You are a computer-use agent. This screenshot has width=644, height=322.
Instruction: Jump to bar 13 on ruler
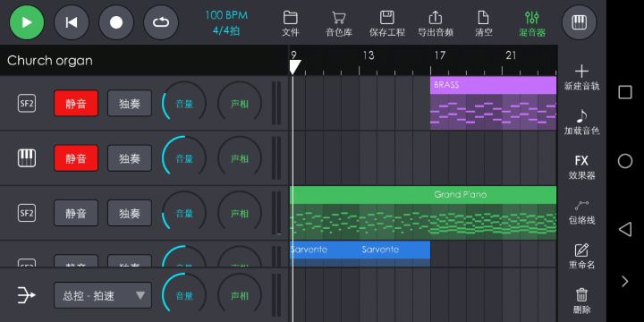tap(369, 55)
